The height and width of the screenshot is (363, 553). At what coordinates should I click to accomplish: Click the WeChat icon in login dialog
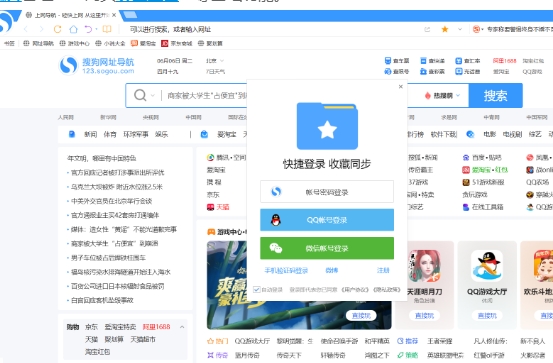click(276, 248)
